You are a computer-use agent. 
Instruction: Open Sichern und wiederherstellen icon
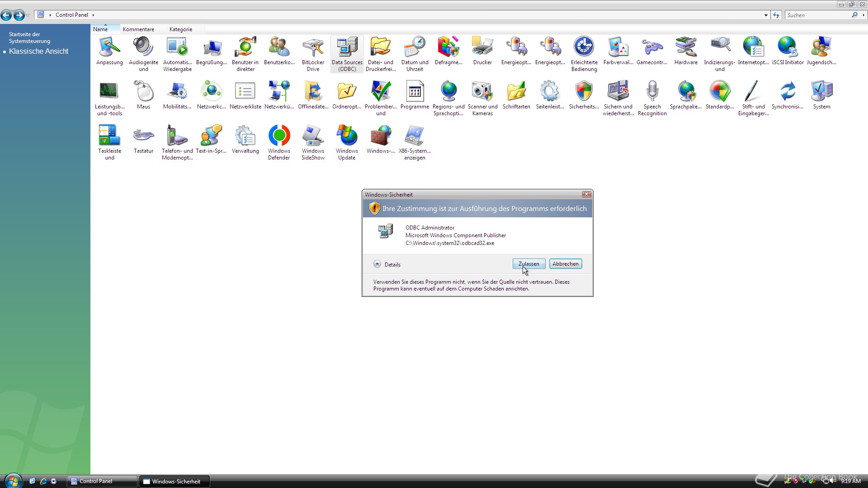[618, 99]
